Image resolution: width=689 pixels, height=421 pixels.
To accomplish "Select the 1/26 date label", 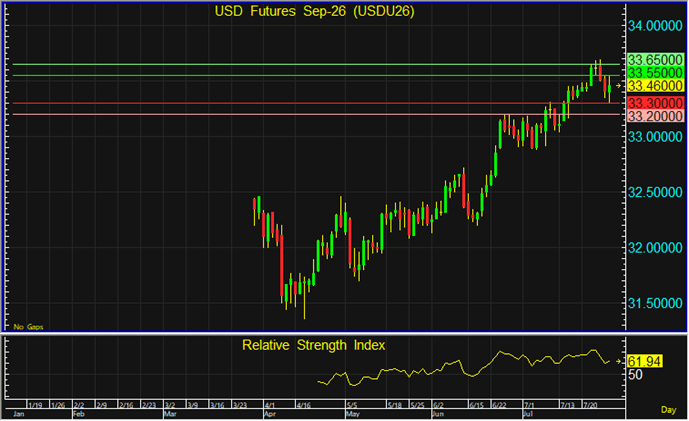I will [58, 405].
